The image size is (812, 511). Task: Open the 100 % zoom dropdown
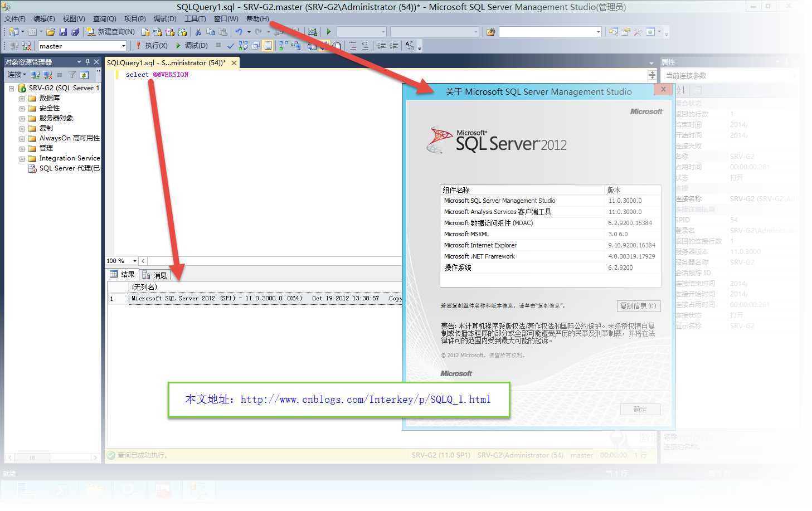(x=134, y=261)
